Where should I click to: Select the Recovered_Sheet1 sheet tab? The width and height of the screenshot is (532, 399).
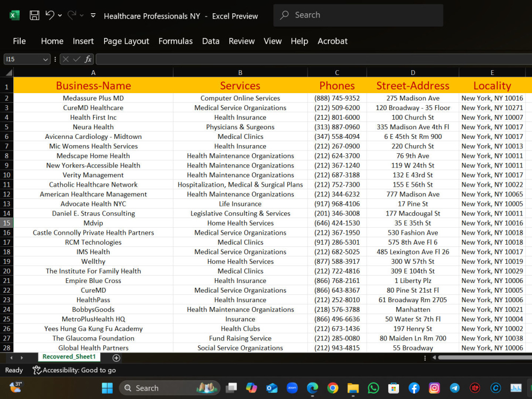coord(69,356)
